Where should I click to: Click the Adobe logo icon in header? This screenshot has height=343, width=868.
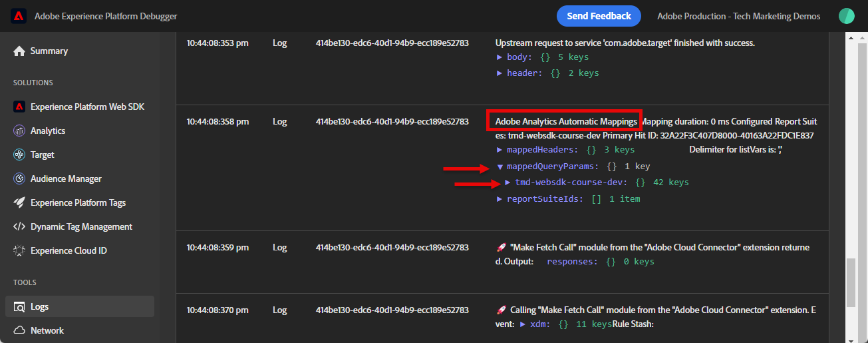19,16
